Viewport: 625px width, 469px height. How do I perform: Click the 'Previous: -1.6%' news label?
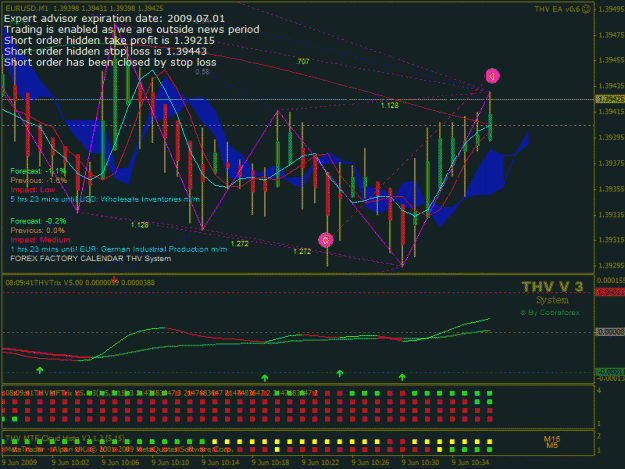tap(39, 181)
